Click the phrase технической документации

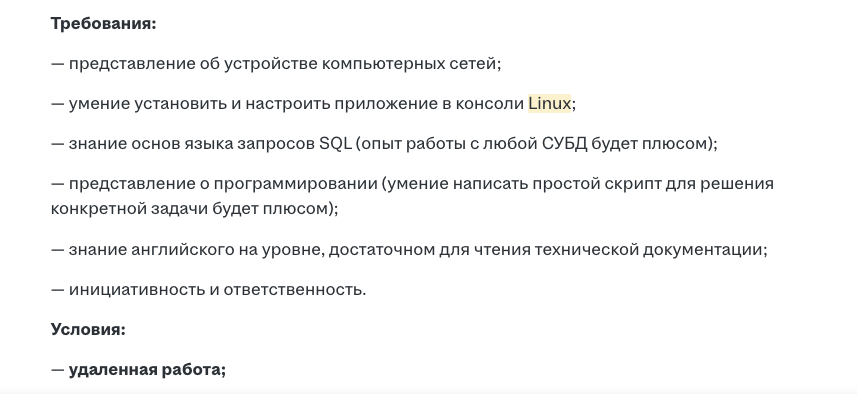coord(658,249)
